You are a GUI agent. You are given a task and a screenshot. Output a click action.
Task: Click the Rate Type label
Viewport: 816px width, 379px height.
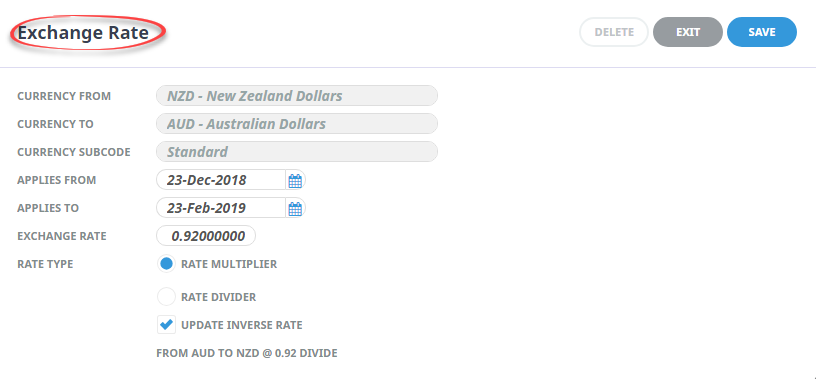click(x=45, y=264)
